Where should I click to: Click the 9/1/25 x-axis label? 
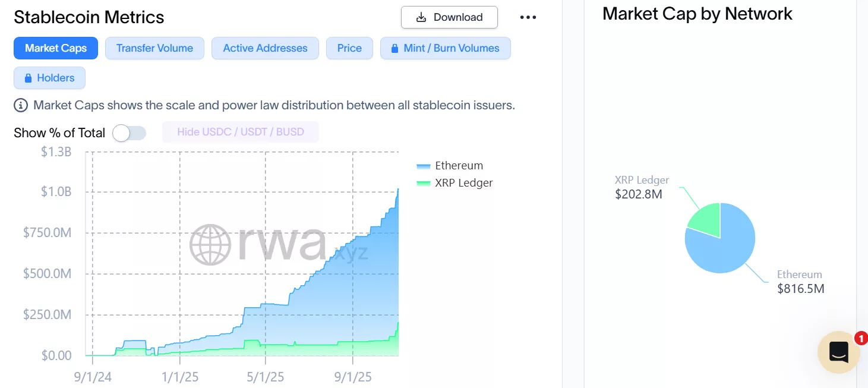pyautogui.click(x=352, y=377)
